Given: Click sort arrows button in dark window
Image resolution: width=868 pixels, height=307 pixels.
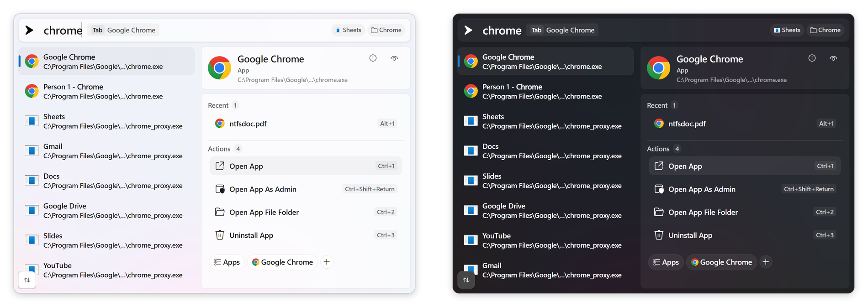Looking at the screenshot, I should pos(466,280).
